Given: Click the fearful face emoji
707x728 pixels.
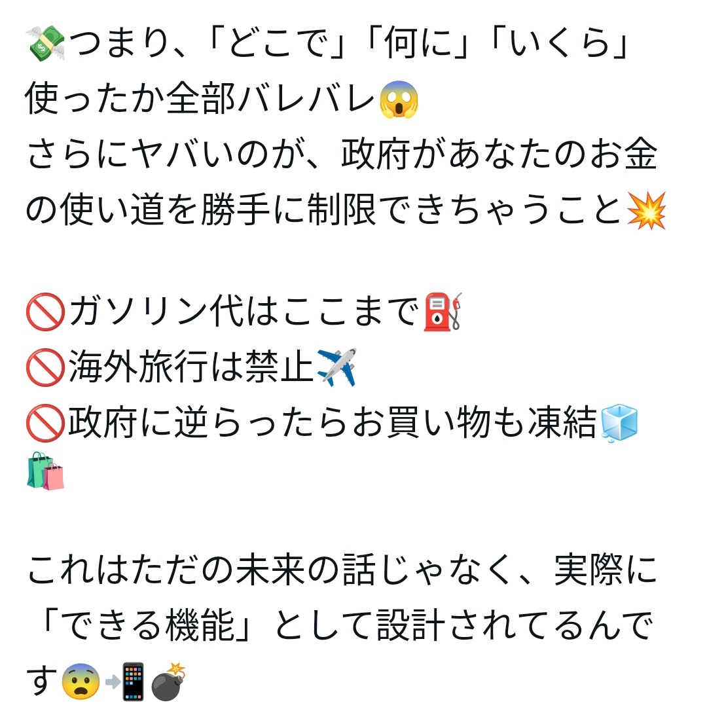Looking at the screenshot, I should (81, 682).
